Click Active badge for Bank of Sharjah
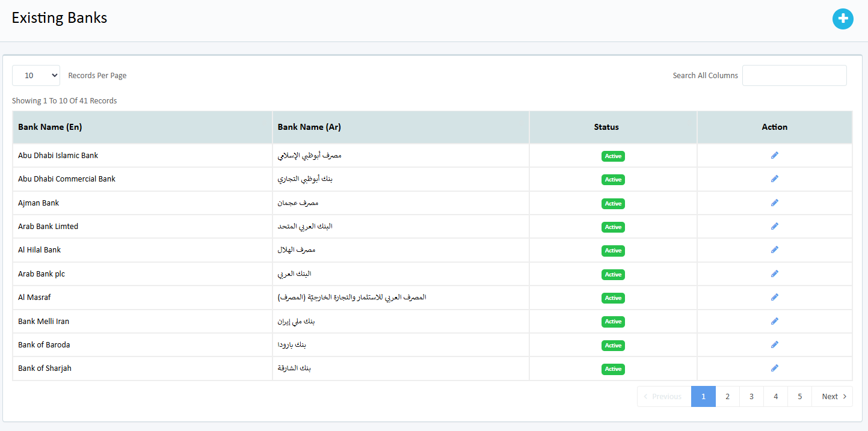 (613, 369)
